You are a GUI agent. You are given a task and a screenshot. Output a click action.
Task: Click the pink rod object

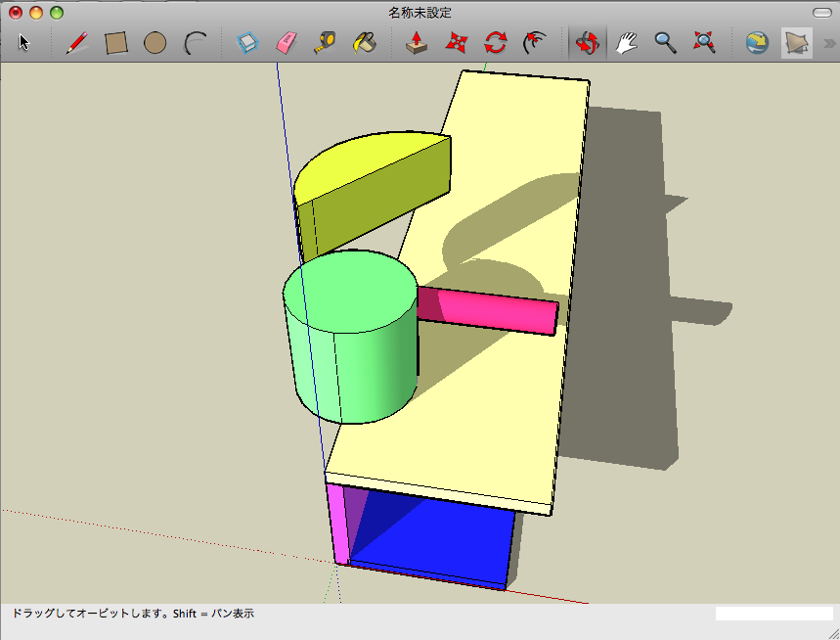[x=488, y=311]
